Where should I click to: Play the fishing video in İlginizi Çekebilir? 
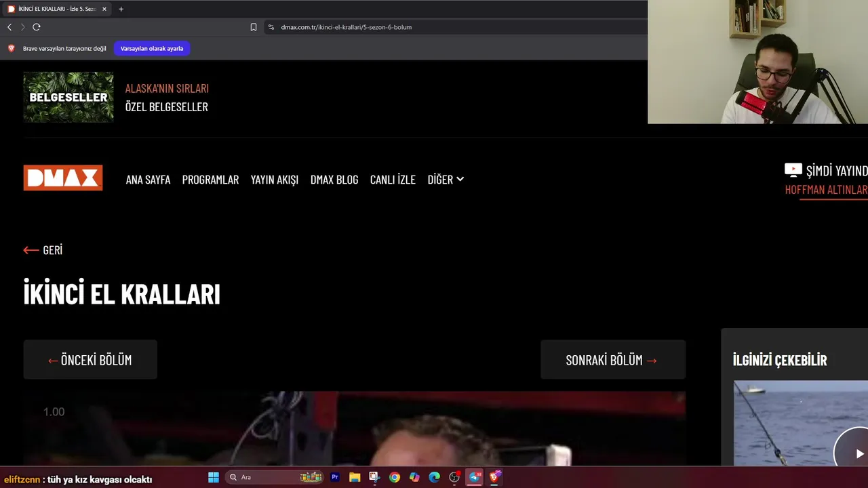[856, 453]
